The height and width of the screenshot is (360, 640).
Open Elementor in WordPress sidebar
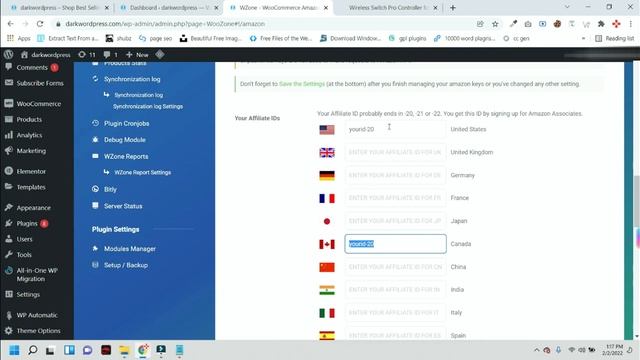[x=31, y=171]
